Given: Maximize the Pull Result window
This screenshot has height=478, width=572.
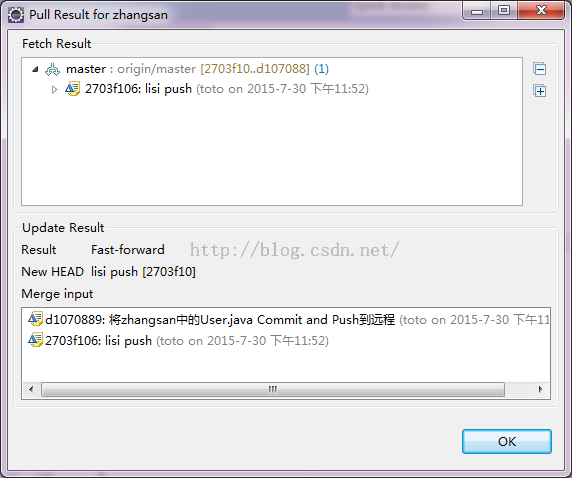Looking at the screenshot, I should (504, 10).
